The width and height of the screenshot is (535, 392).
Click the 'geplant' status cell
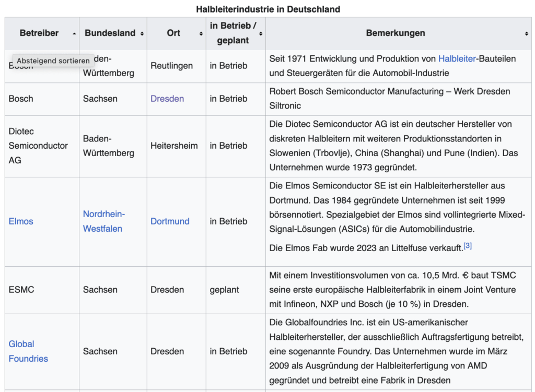[x=224, y=289]
